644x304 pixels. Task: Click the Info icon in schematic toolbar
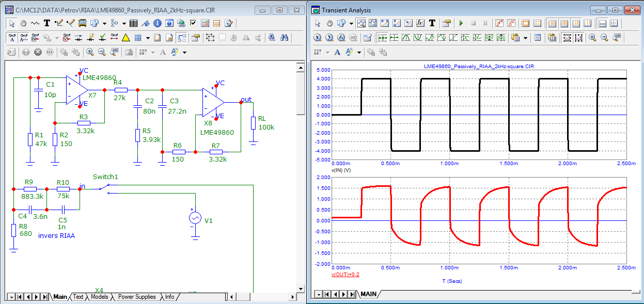click(157, 23)
